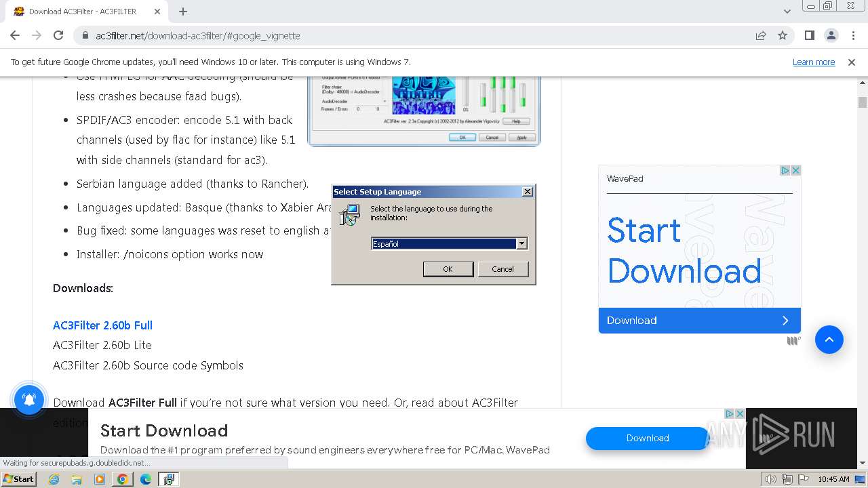This screenshot has height=488, width=868.
Task: Open Chrome three-dot menu
Action: tap(853, 35)
